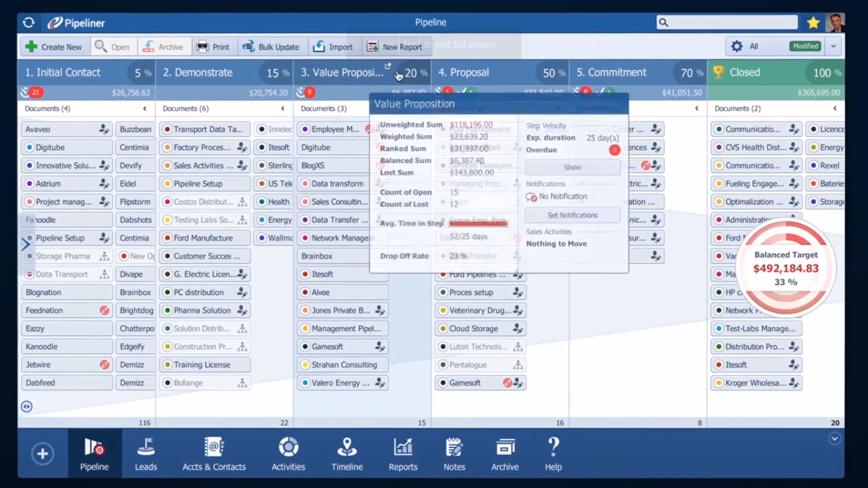Click the No Notification icon
868x488 pixels.
(x=532, y=197)
